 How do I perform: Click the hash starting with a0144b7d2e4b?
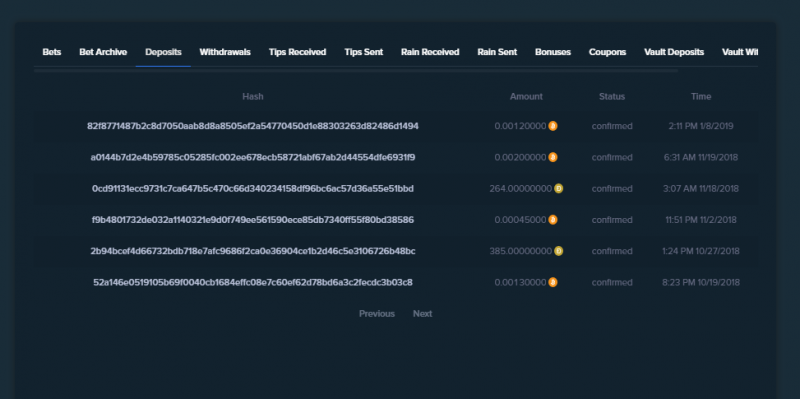[253, 157]
